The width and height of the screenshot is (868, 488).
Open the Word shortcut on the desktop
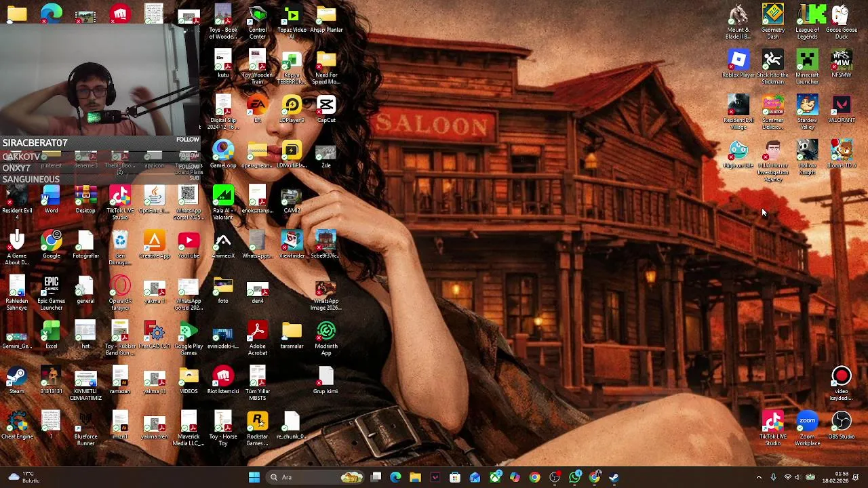pyautogui.click(x=51, y=199)
